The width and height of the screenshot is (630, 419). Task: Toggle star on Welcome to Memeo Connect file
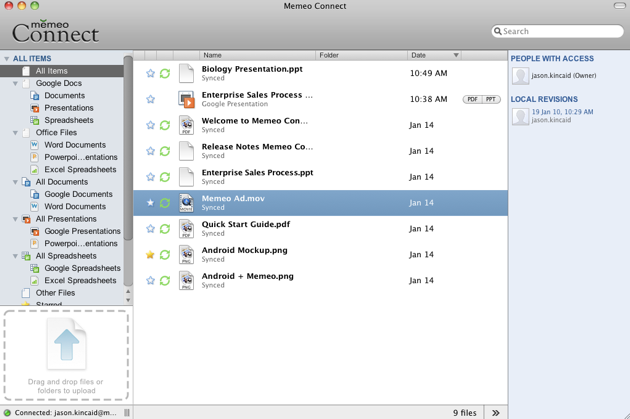151,125
